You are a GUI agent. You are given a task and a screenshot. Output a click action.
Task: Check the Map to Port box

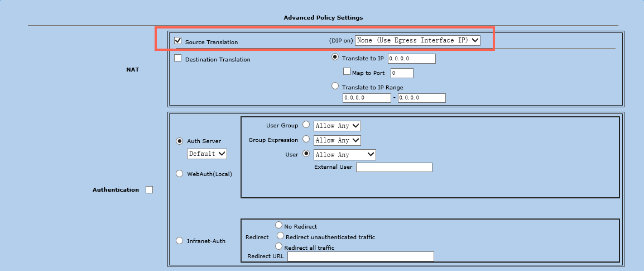pyautogui.click(x=347, y=72)
